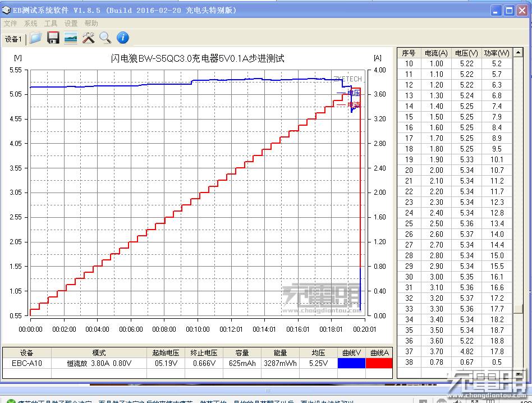Click the 设备 header in bottom table
532x403 pixels.
pos(27,353)
